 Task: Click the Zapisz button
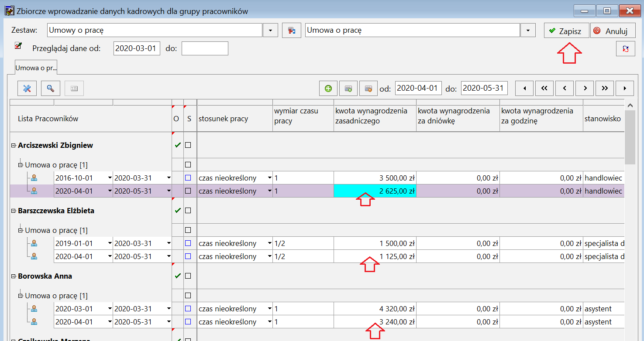coord(566,31)
